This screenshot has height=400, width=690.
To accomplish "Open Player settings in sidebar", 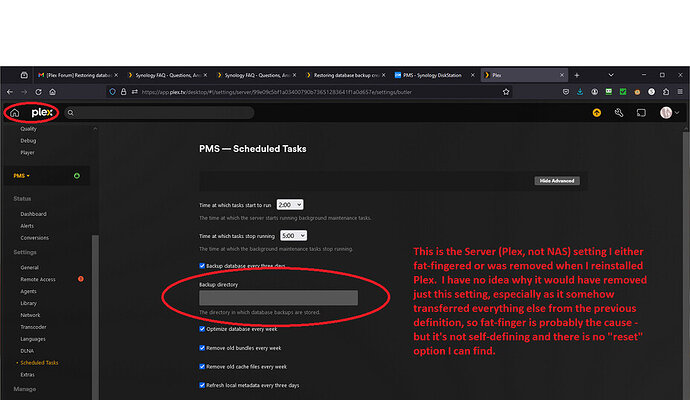I will click(x=27, y=153).
